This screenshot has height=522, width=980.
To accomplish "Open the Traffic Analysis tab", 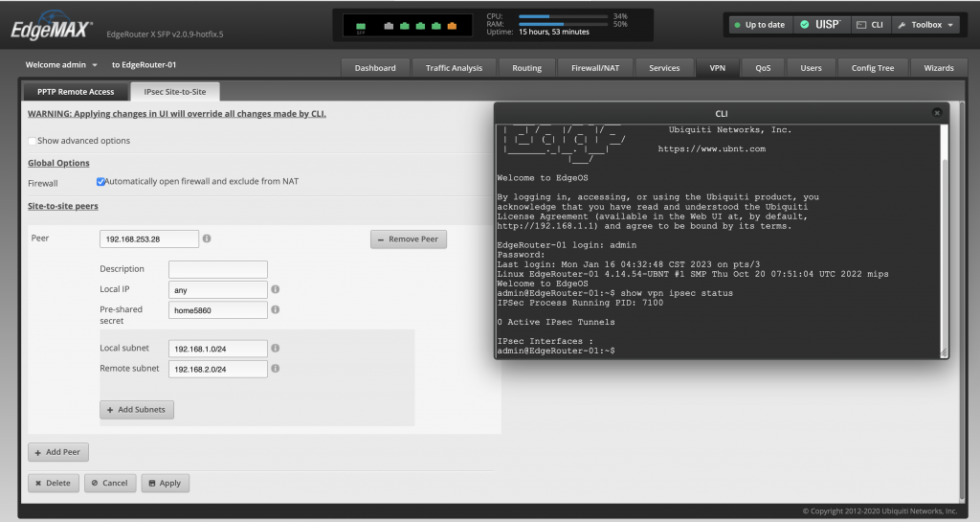I will tap(454, 67).
